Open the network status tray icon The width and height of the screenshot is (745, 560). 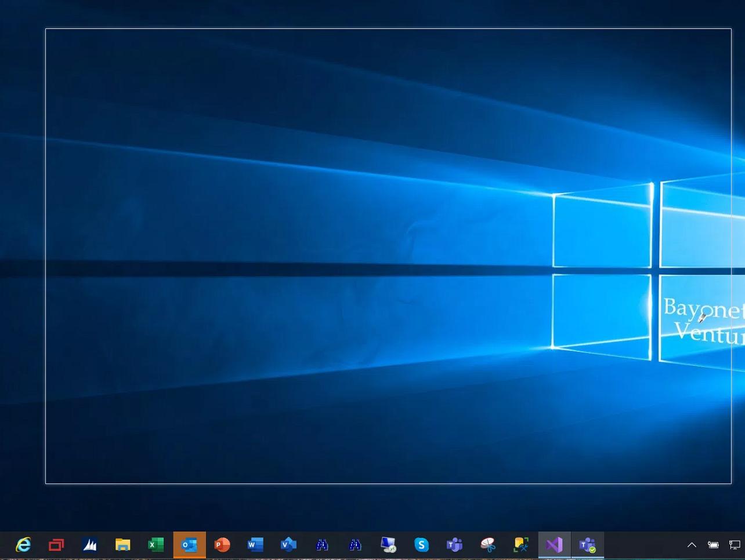click(735, 545)
